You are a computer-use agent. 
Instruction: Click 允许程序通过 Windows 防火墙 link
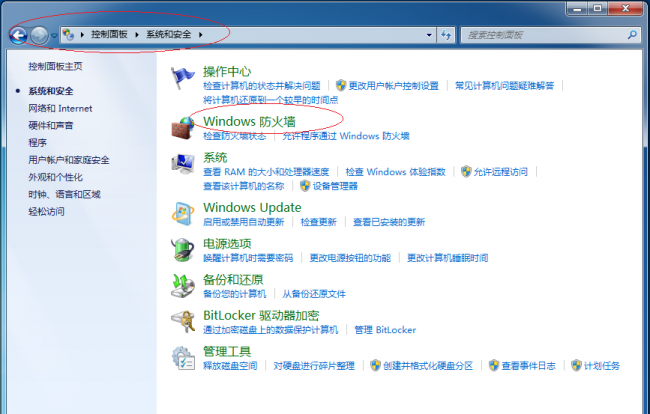pos(346,136)
